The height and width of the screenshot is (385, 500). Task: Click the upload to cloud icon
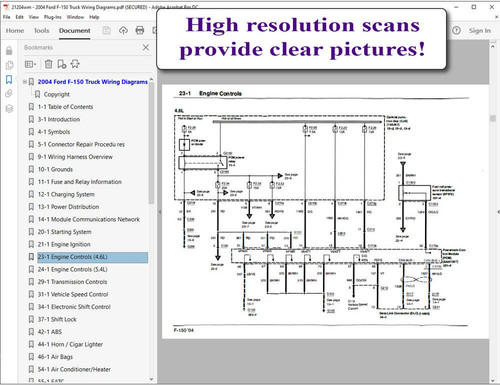pos(123,31)
